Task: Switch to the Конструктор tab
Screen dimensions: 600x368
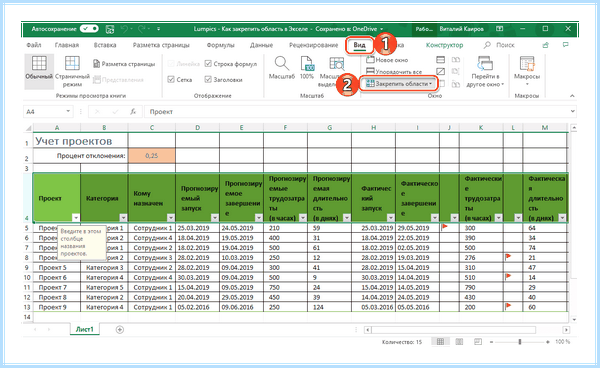Action: (445, 45)
